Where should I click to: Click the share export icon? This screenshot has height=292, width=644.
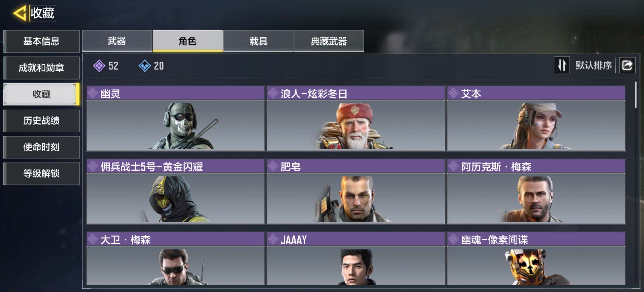point(627,65)
